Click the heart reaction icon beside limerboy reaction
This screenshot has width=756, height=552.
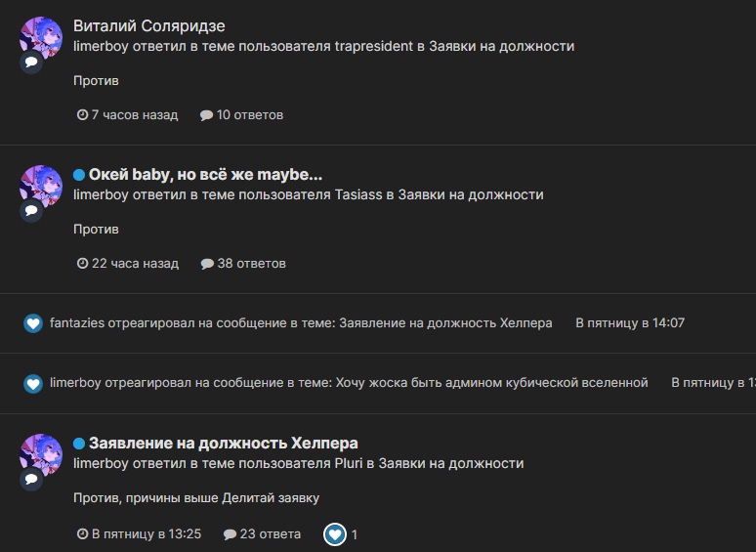33,383
